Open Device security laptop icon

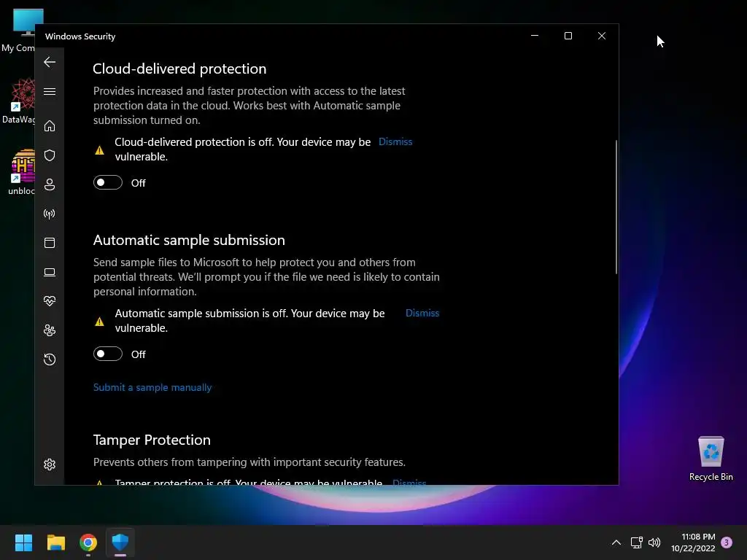[x=50, y=272]
